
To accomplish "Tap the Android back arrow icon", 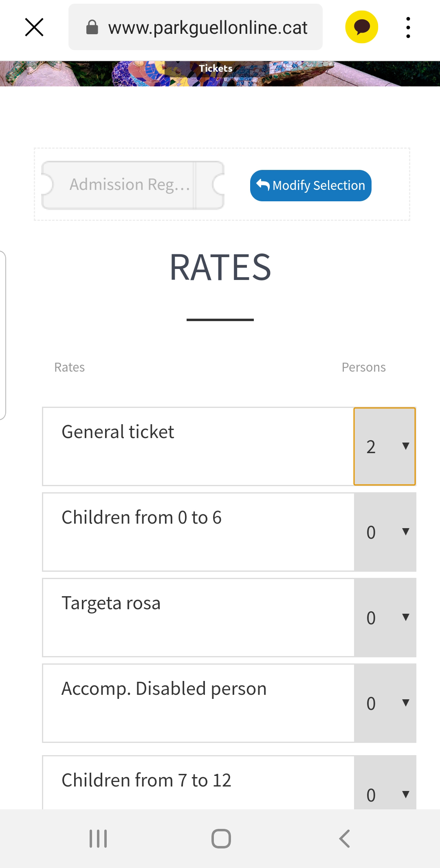I will [344, 839].
